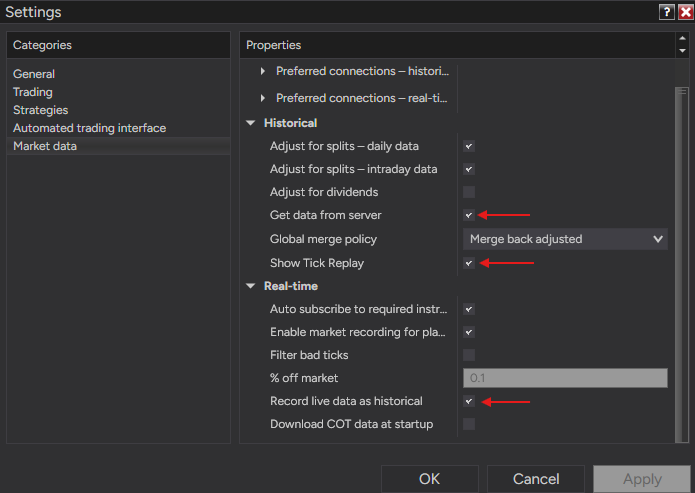695x493 pixels.
Task: Click the % off market value field
Action: (565, 378)
